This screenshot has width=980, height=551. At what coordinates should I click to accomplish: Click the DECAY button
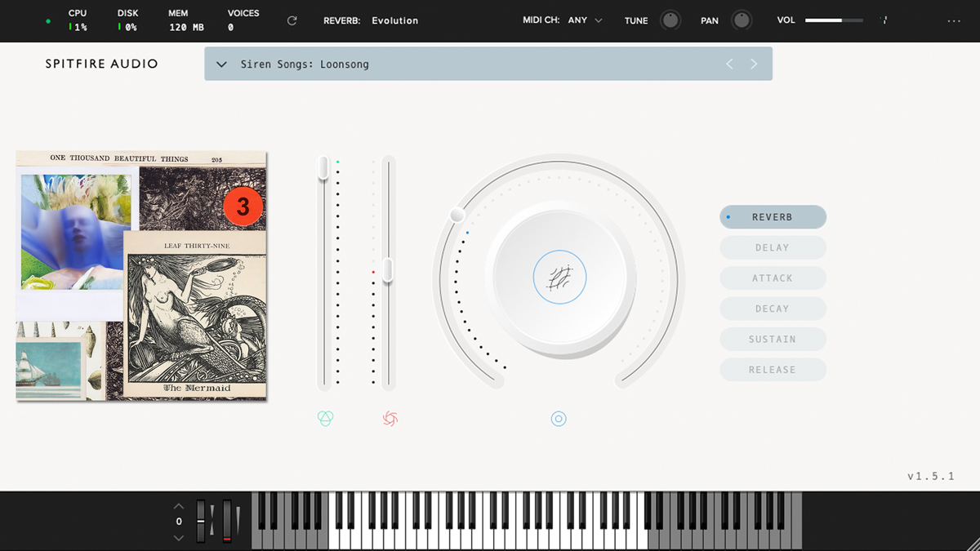773,309
